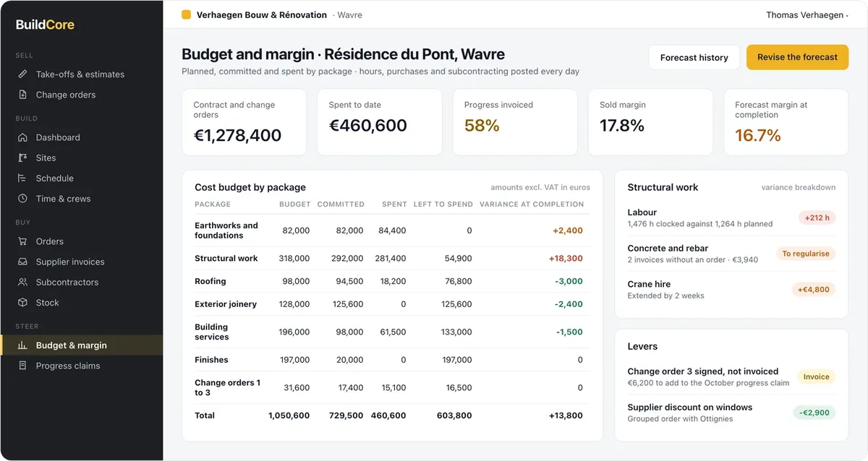This screenshot has width=868, height=461.
Task: Click Crane hire line item
Action: [x=731, y=290]
